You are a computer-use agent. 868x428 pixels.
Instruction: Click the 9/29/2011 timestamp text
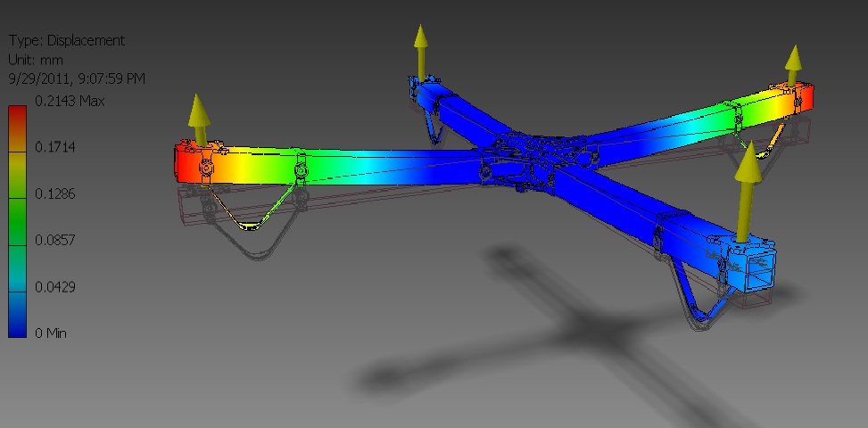pyautogui.click(x=77, y=78)
